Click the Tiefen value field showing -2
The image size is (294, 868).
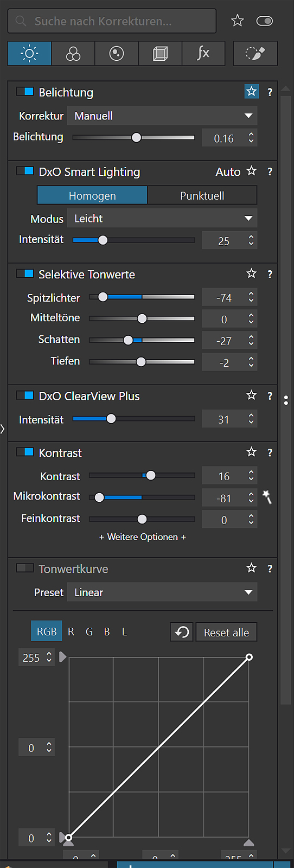click(x=224, y=362)
